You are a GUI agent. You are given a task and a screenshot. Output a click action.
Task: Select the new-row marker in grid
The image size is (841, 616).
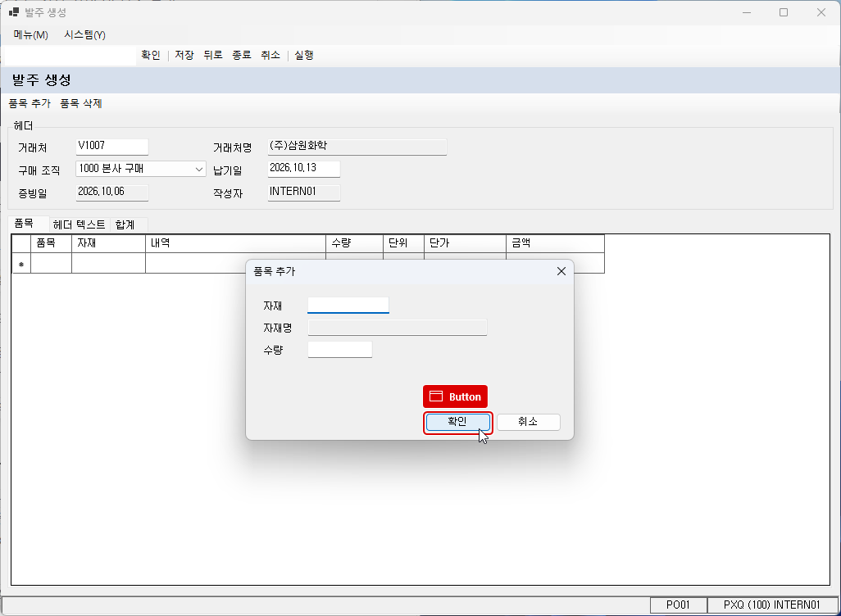(x=21, y=263)
